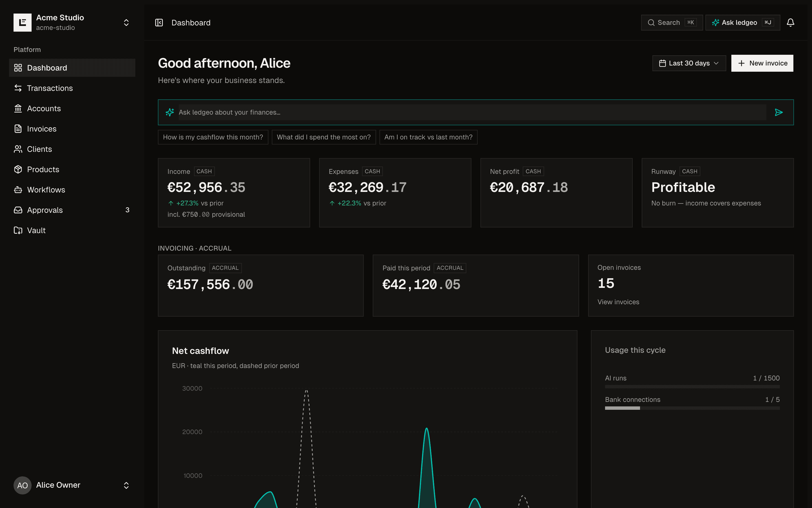Open Accounts in the sidebar
Image resolution: width=812 pixels, height=508 pixels.
click(x=72, y=109)
